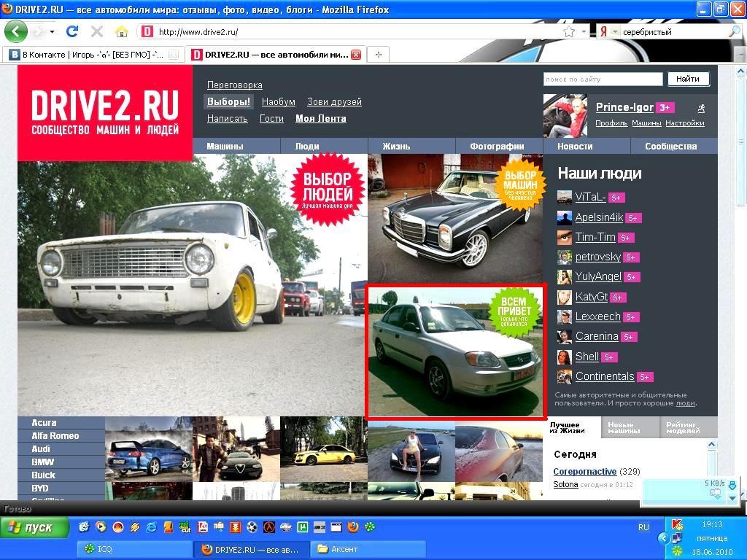The width and height of the screenshot is (747, 560).
Task: Switch to the Аксент folder taskbar button
Action: (368, 549)
